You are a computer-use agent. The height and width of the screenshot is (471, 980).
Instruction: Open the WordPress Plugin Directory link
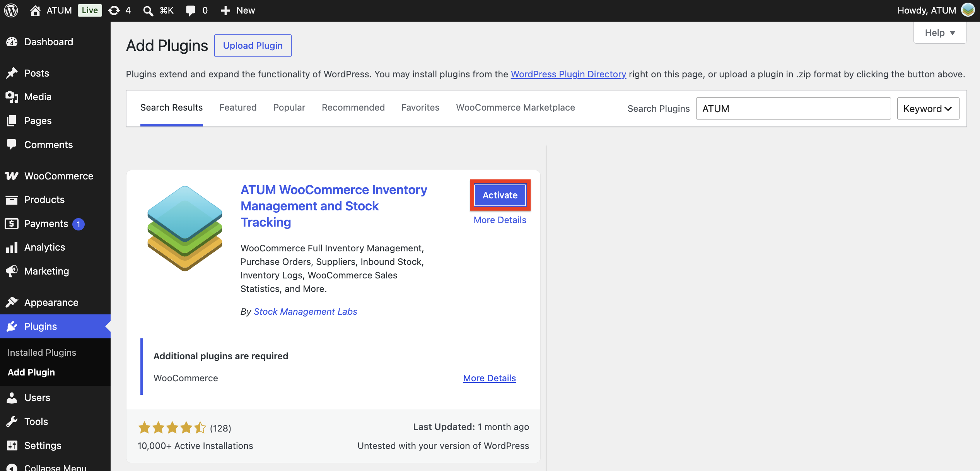click(568, 74)
